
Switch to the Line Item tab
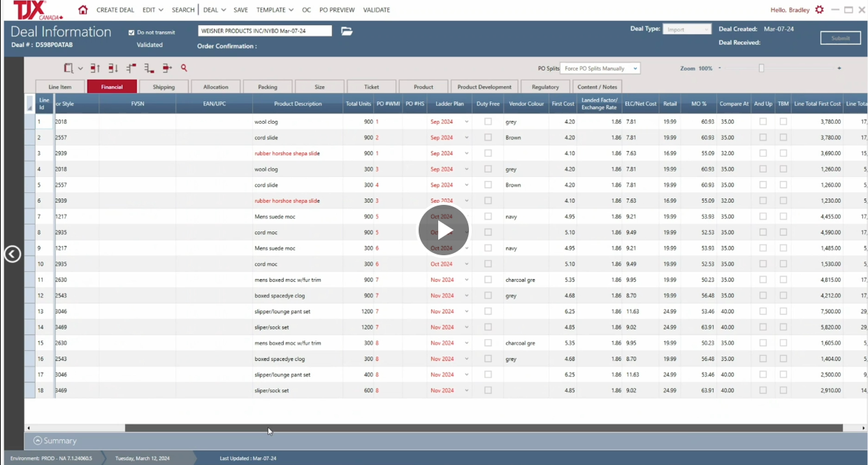[60, 87]
